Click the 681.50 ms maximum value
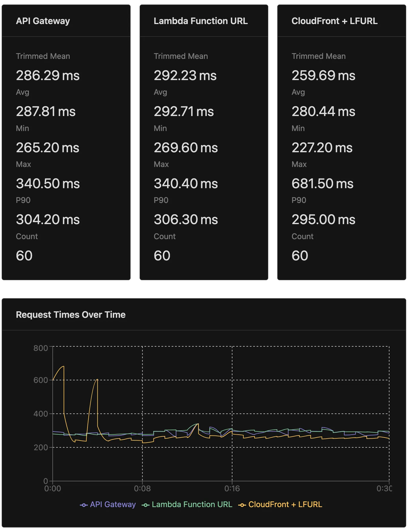 [x=323, y=184]
